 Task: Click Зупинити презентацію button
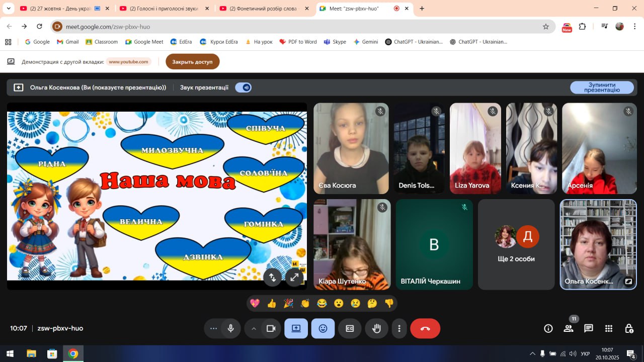point(602,87)
